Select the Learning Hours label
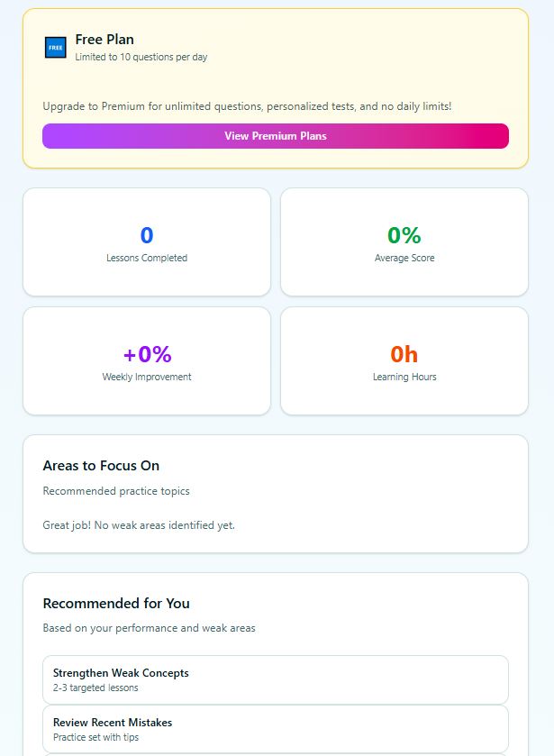 [404, 377]
